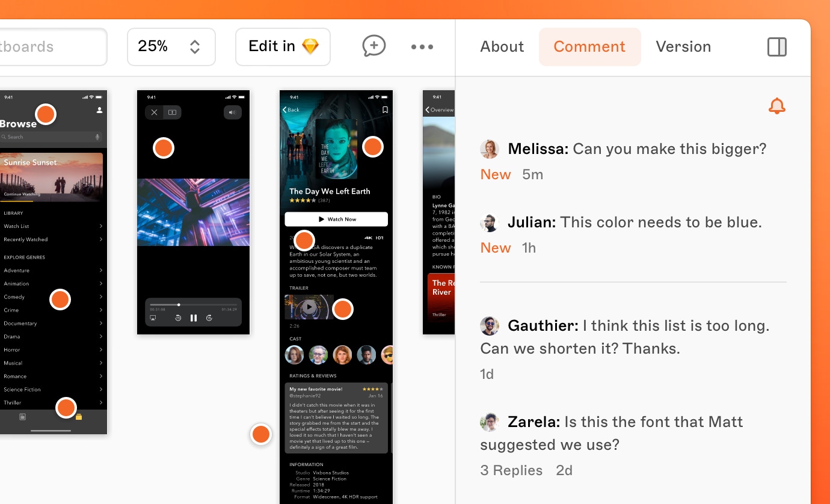Click the comment pin beside the trailer thumbnail

[342, 309]
